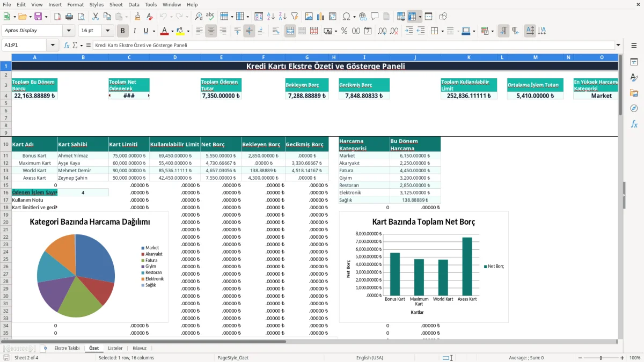Open the font size dropdown

pos(108,31)
